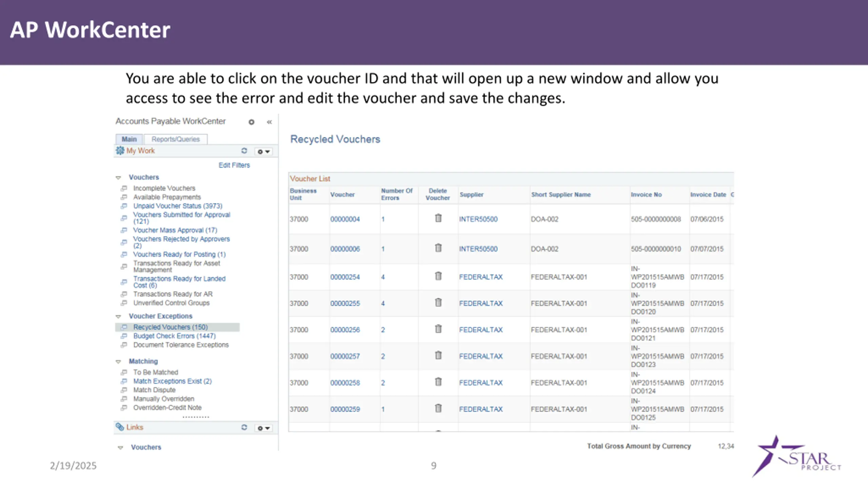This screenshot has width=868, height=488.
Task: Open the My Work options gear dropdown
Action: click(263, 151)
